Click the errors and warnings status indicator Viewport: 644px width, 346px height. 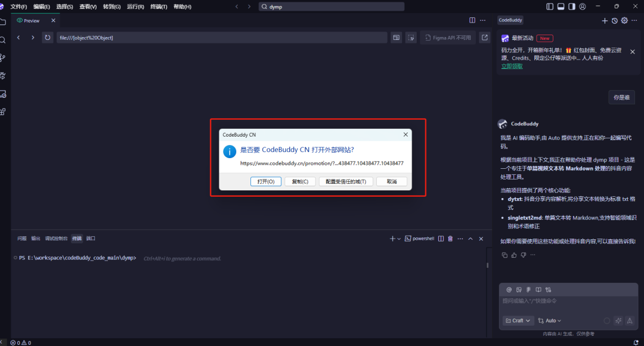21,342
